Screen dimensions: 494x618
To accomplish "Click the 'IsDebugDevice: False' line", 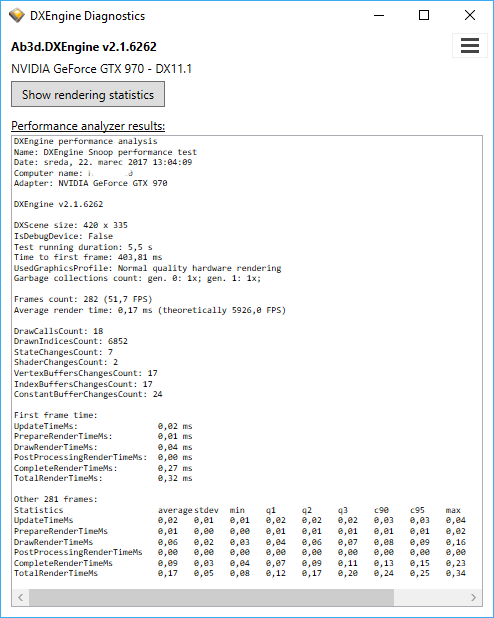I will (x=63, y=236).
